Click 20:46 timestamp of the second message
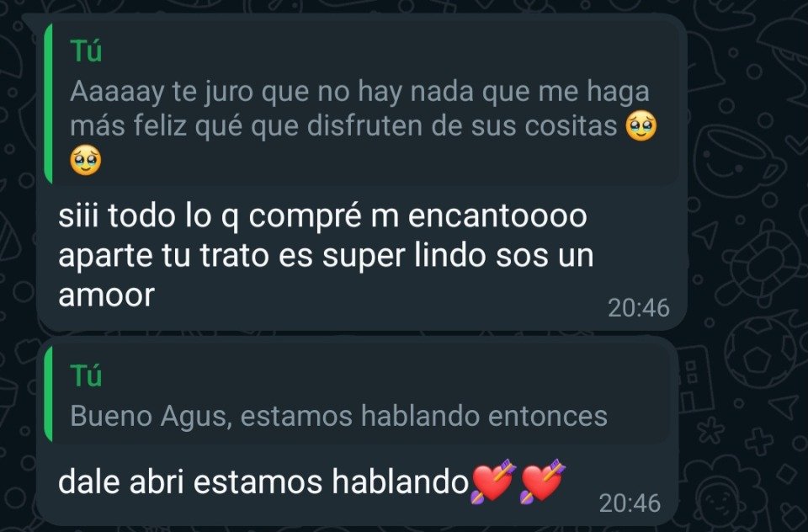Viewport: 808px width, 532px height. point(630,503)
